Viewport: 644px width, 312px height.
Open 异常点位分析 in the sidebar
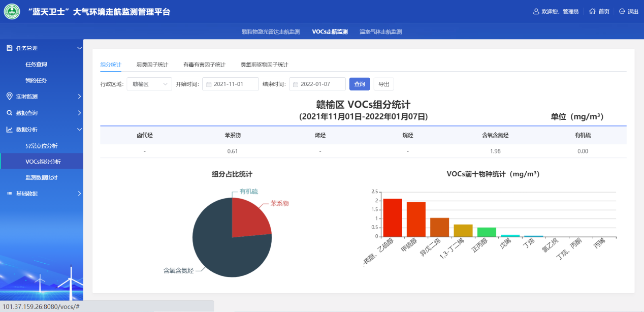(42, 146)
